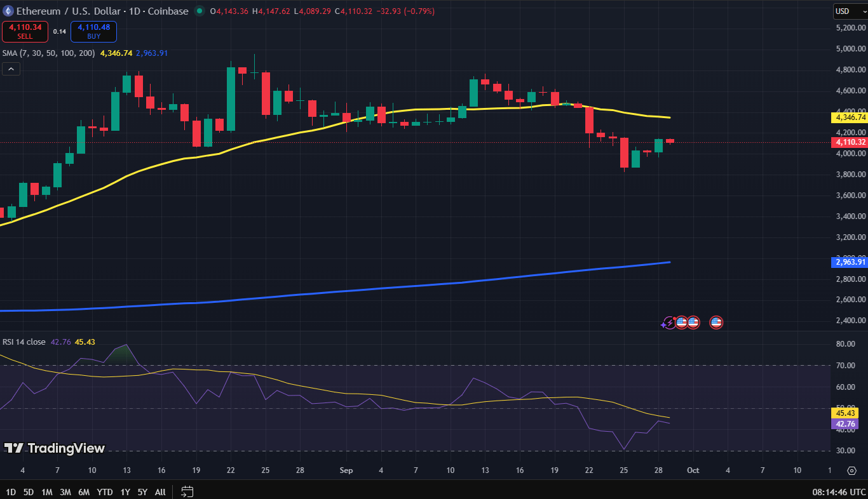Select the All time range
The height and width of the screenshot is (499, 868).
coord(161,491)
